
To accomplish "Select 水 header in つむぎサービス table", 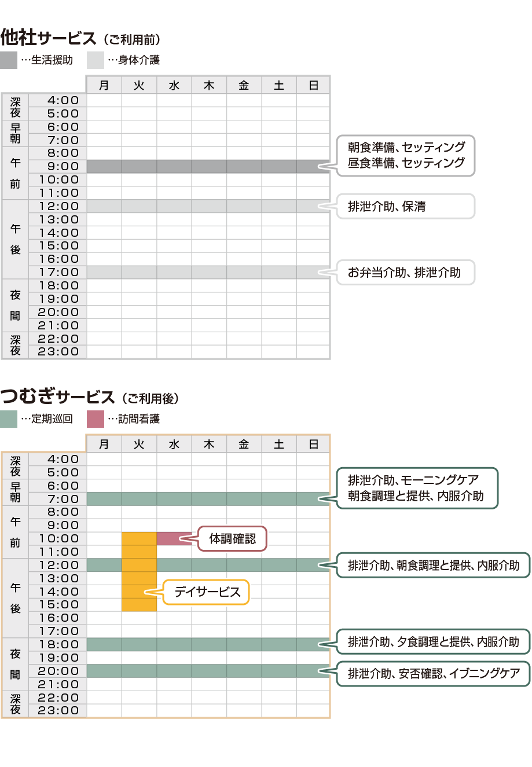I will (174, 444).
